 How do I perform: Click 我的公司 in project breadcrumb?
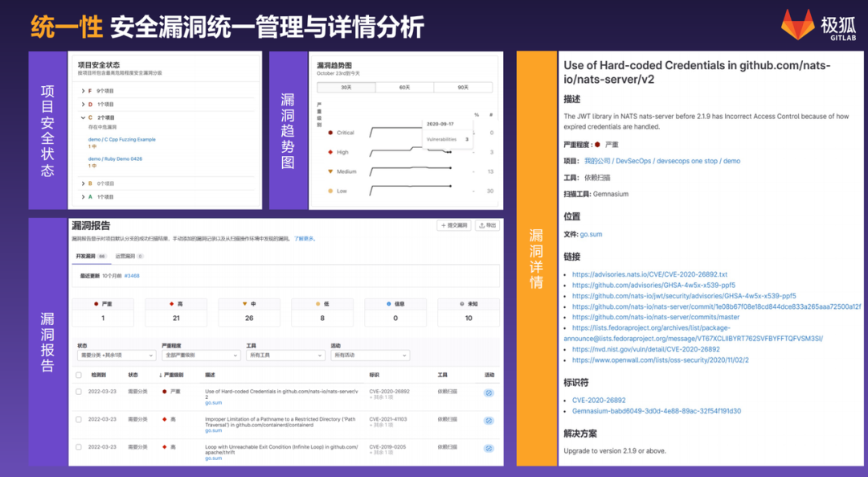(x=597, y=161)
